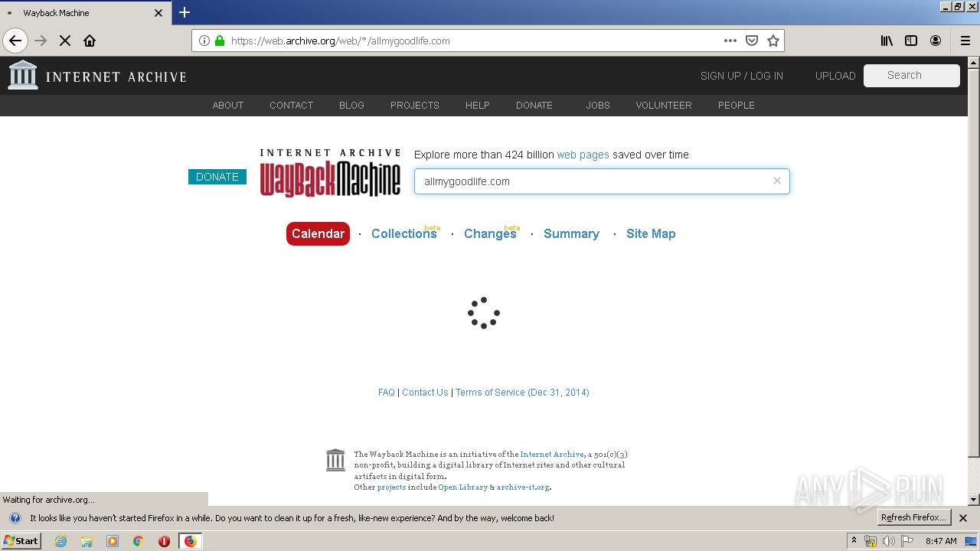980x551 pixels.
Task: Open File Explorer from taskbar
Action: pos(87,541)
